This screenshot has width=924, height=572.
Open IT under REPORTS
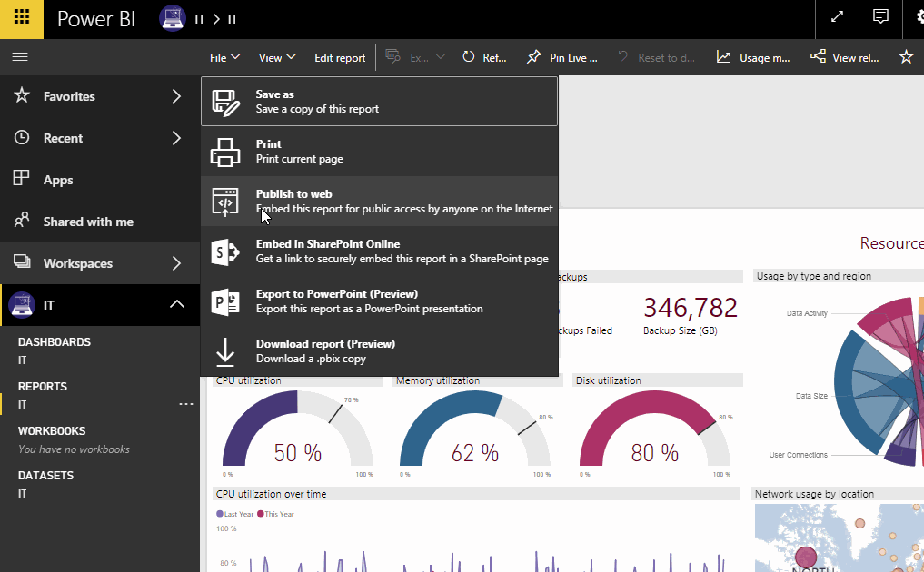coord(23,405)
